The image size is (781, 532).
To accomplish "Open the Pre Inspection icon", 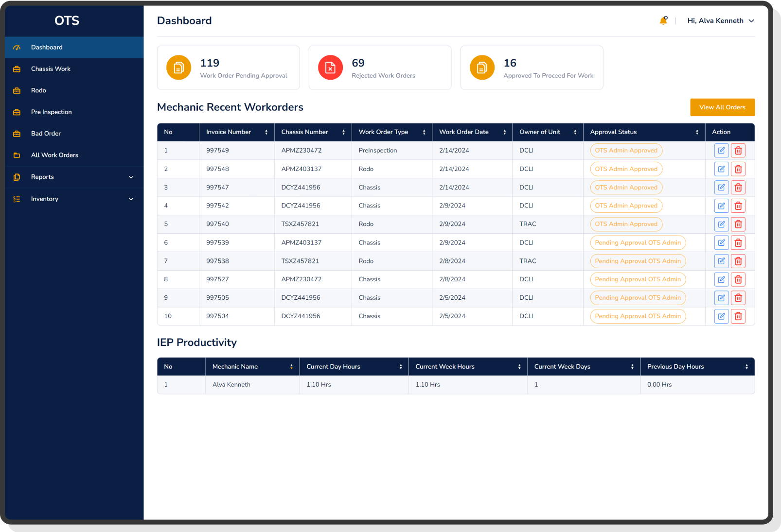I will point(17,112).
